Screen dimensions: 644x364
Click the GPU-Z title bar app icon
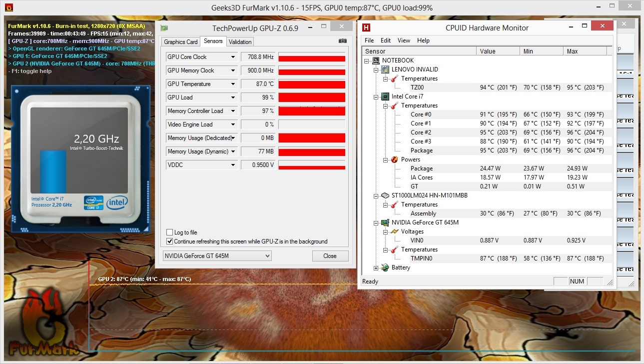coord(164,28)
